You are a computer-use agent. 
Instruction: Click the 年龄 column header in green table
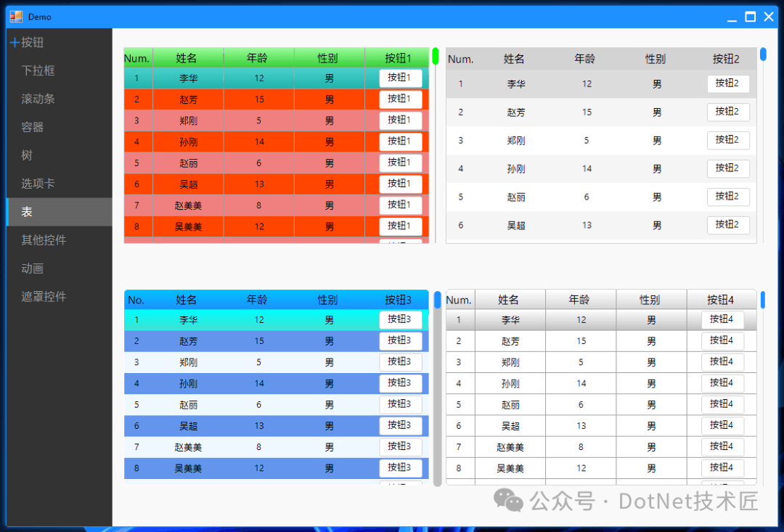[x=258, y=59]
